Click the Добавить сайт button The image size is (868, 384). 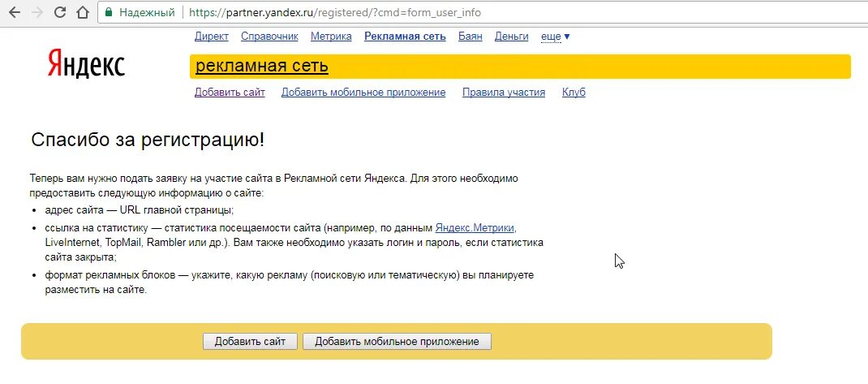250,341
